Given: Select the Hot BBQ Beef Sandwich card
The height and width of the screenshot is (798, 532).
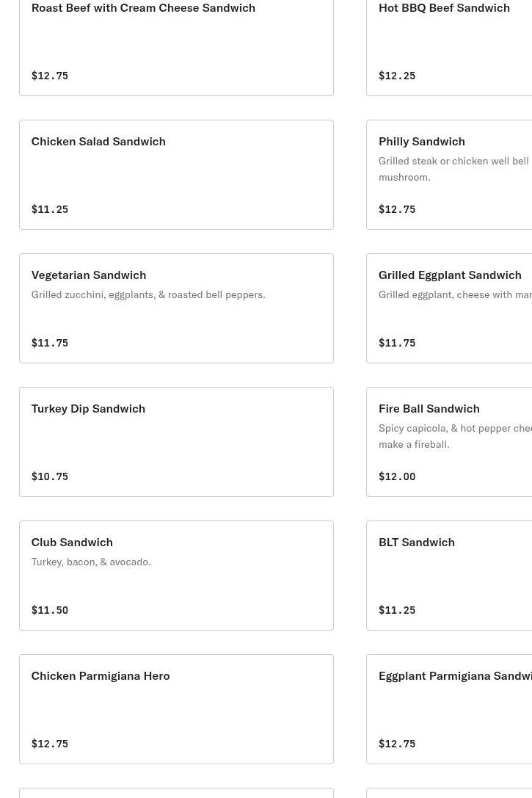Looking at the screenshot, I should [449, 44].
